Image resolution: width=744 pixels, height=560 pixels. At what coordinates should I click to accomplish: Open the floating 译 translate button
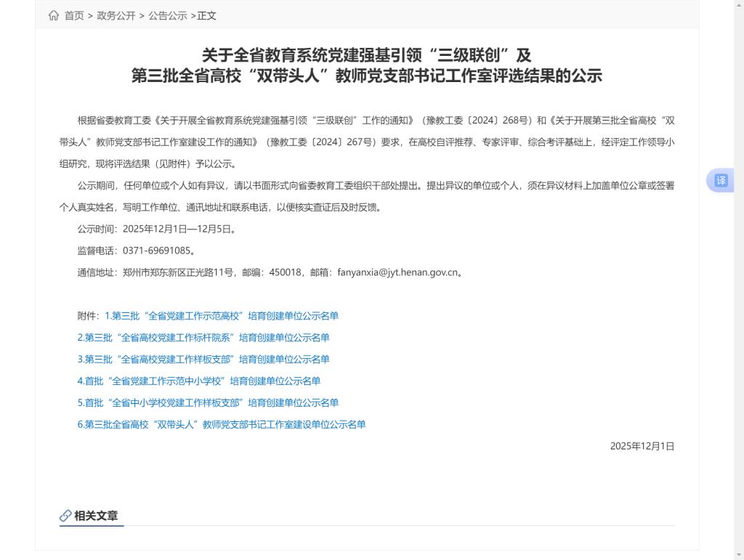tap(720, 181)
